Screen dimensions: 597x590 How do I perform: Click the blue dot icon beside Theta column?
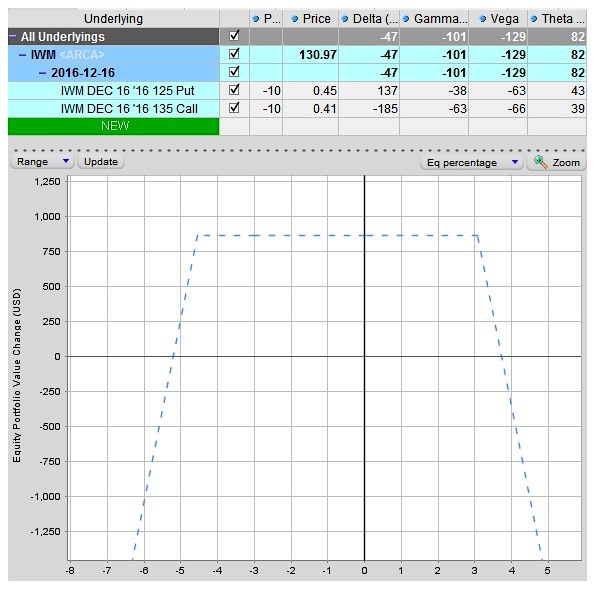pos(534,19)
